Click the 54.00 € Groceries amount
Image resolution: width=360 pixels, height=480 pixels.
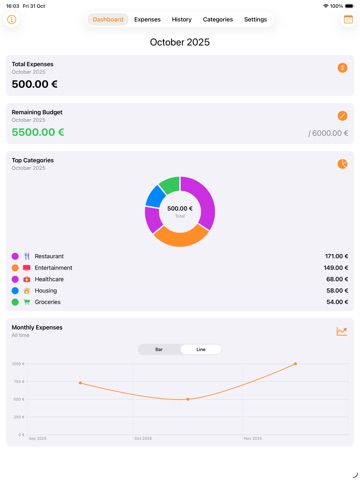click(x=337, y=302)
